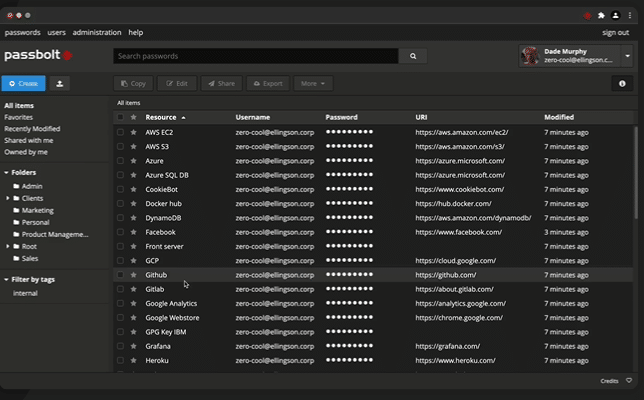
Task: Open the github.com URI link
Action: 446,275
